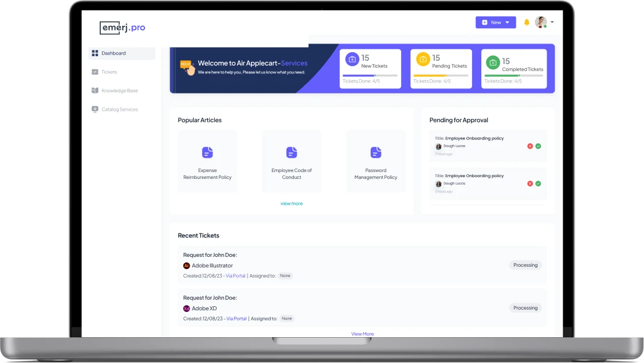Click View More under Recent Tickets

pyautogui.click(x=362, y=333)
